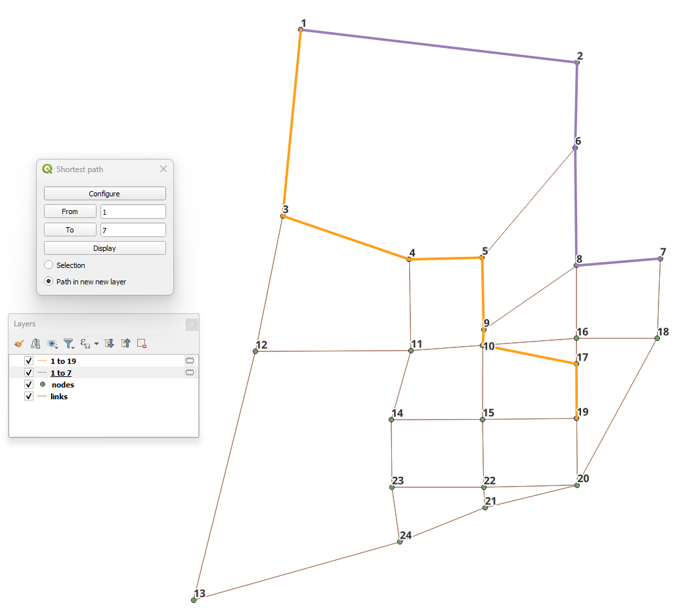692x616 pixels.
Task: Click map node labeled 3
Action: pos(283,216)
